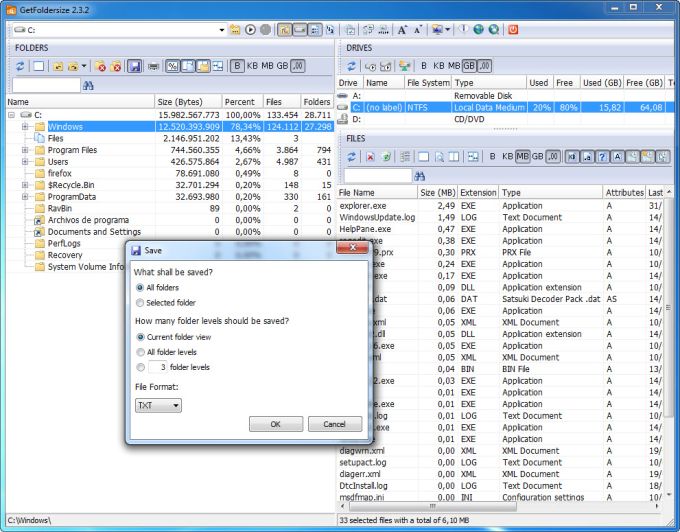
Task: Select the numbered folder levels radio button
Action: click(x=140, y=367)
